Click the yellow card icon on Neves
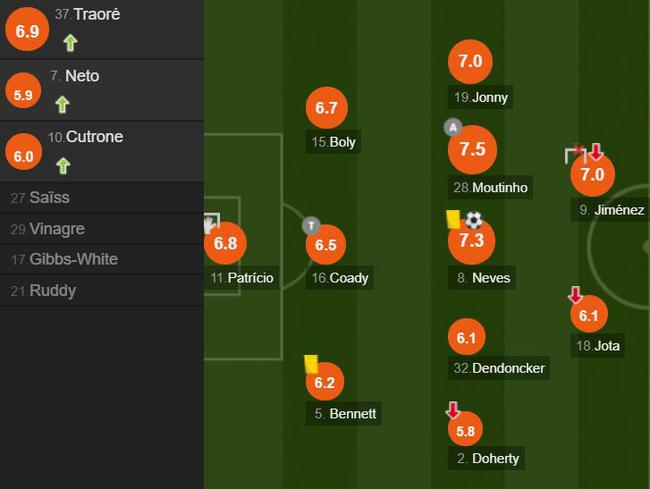Viewport: 650px width, 489px height. pos(453,219)
